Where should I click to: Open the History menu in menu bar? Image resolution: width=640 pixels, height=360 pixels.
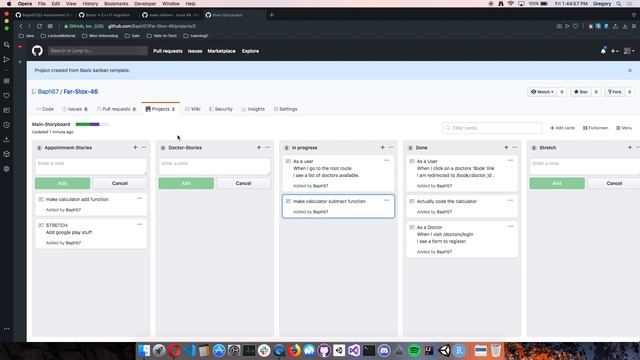(x=90, y=4)
